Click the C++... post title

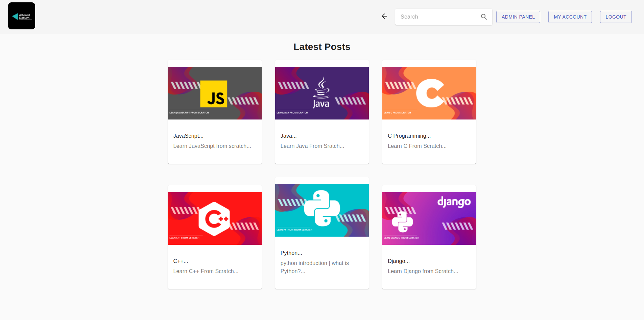pyautogui.click(x=181, y=261)
